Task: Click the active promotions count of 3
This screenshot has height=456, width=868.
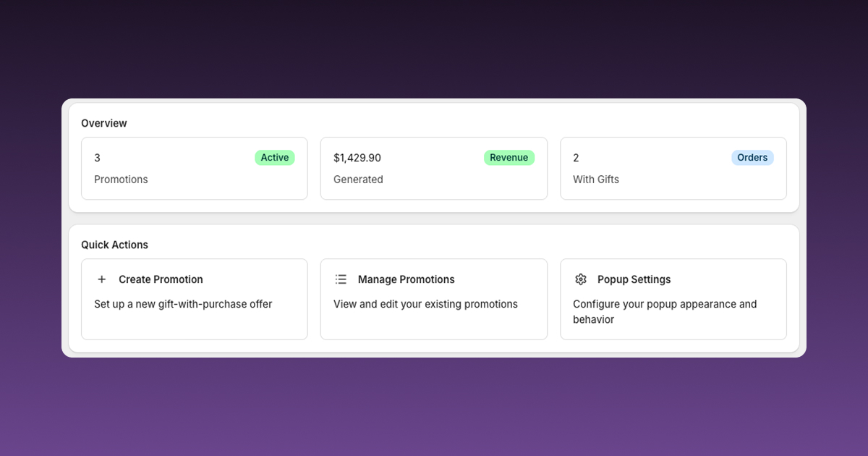Action: (98, 158)
